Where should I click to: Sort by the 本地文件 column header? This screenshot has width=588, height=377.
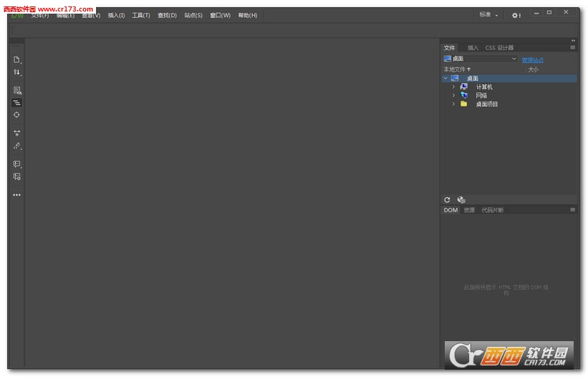tap(457, 70)
